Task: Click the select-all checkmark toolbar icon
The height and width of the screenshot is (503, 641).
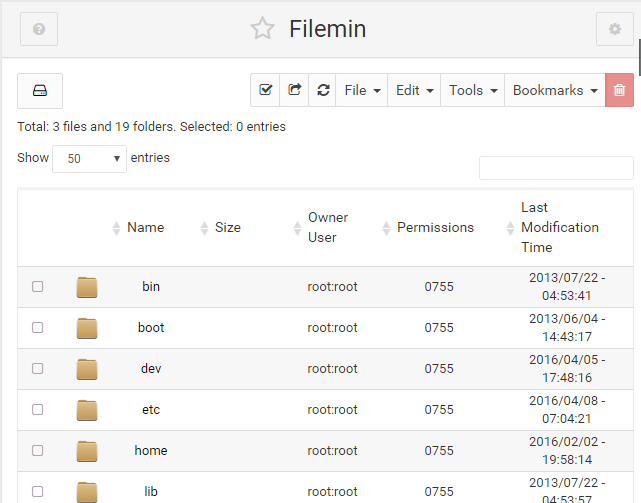Action: pyautogui.click(x=265, y=90)
